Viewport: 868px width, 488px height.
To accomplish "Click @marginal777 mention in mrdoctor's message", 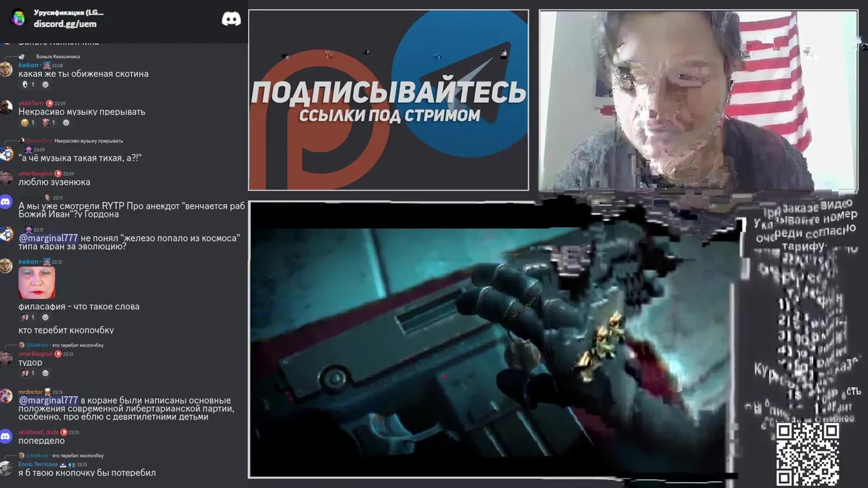I will [48, 401].
